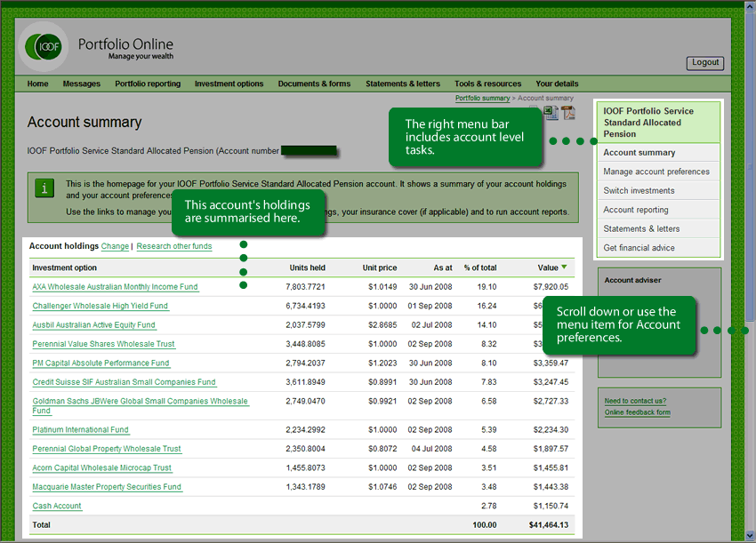
Task: Open Platinum International Fund link
Action: tap(81, 430)
